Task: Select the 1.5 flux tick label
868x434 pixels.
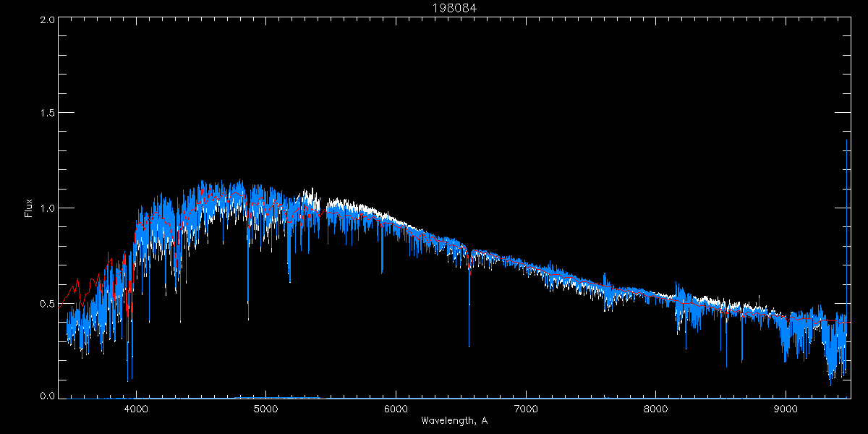Action: coord(48,114)
